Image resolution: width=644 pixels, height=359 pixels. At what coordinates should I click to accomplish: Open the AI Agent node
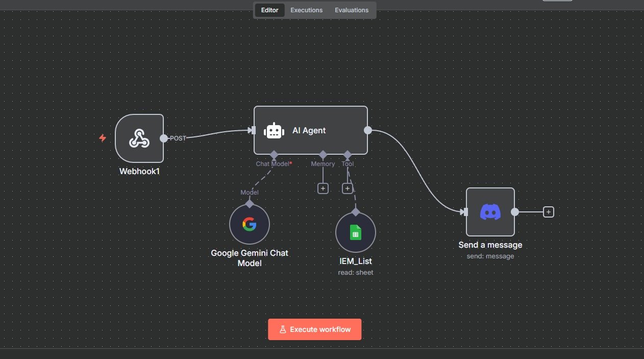tap(310, 130)
